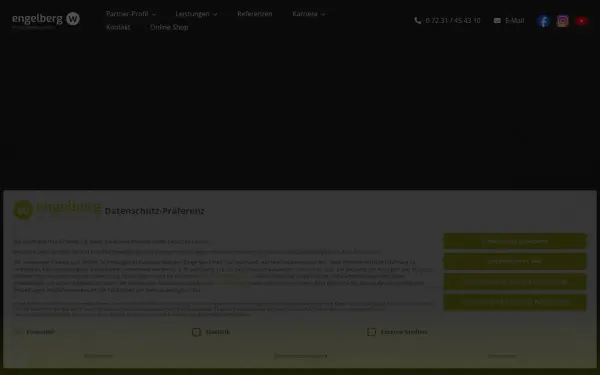600x375 pixels.
Task: Open the Karriere menu label
Action: (305, 14)
